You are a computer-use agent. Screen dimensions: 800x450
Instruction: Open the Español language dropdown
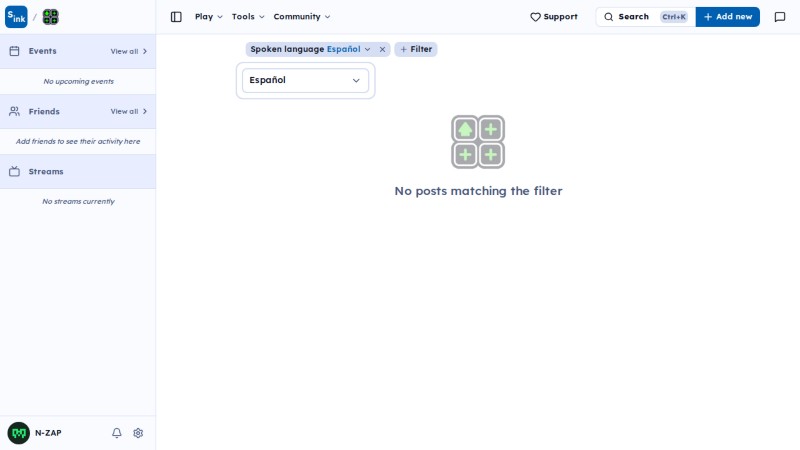(305, 81)
